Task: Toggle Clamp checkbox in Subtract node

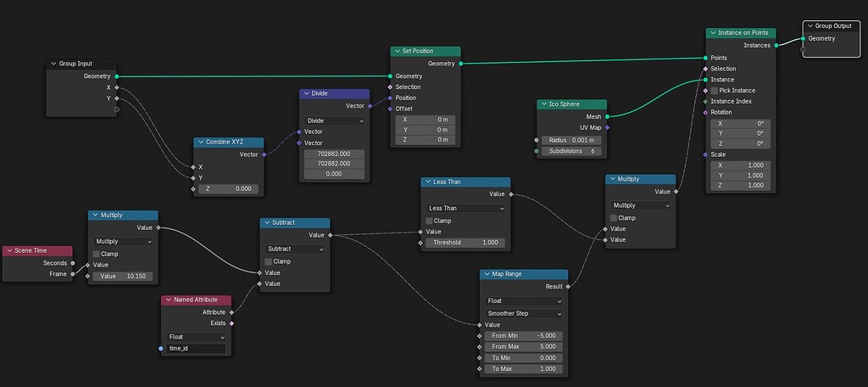Action: tap(269, 261)
